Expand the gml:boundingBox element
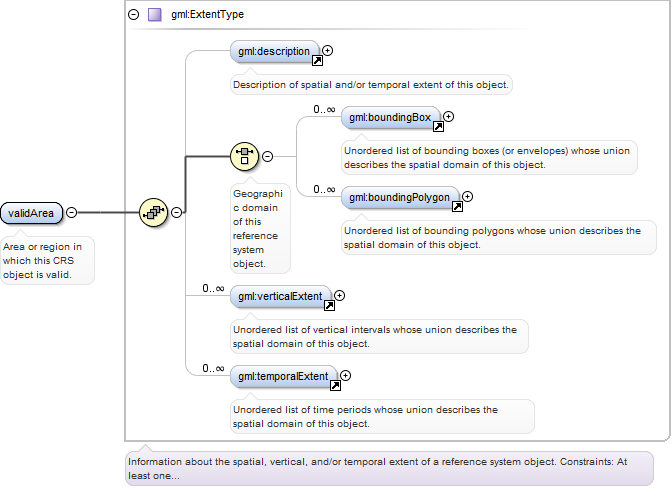 point(448,117)
